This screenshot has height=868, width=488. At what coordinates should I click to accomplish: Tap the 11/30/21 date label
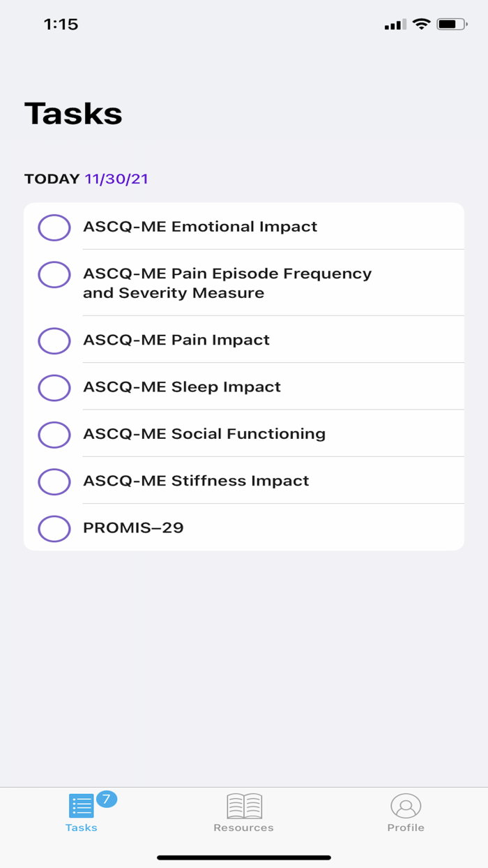116,179
